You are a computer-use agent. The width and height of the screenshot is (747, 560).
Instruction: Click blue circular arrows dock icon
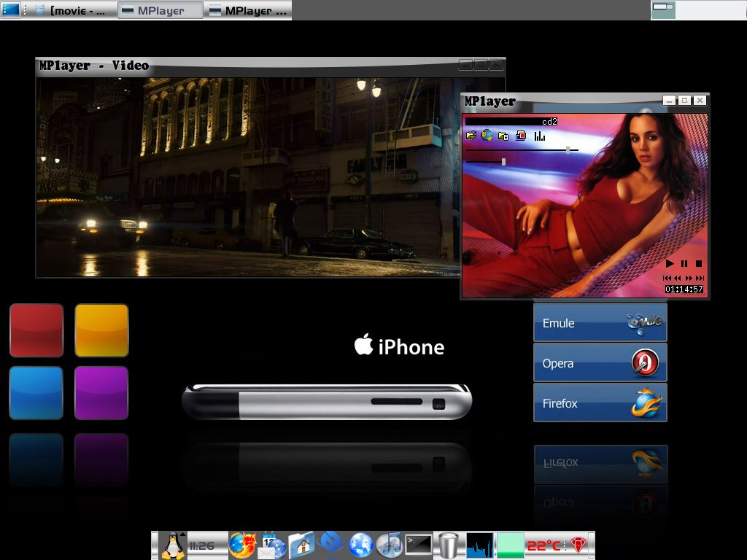point(332,545)
